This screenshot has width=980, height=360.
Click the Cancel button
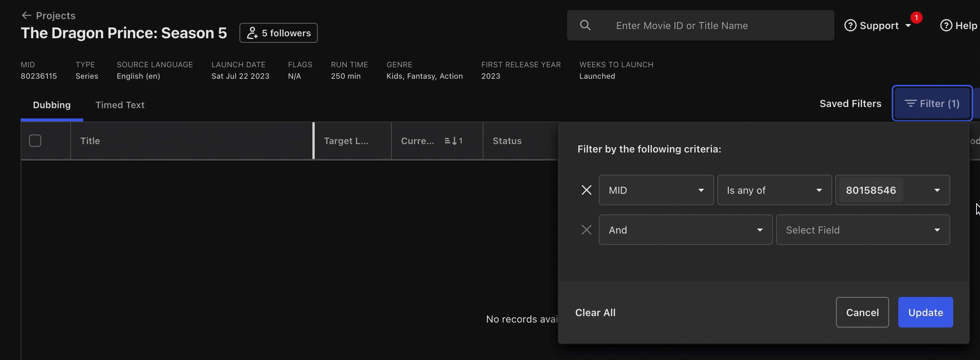862,312
